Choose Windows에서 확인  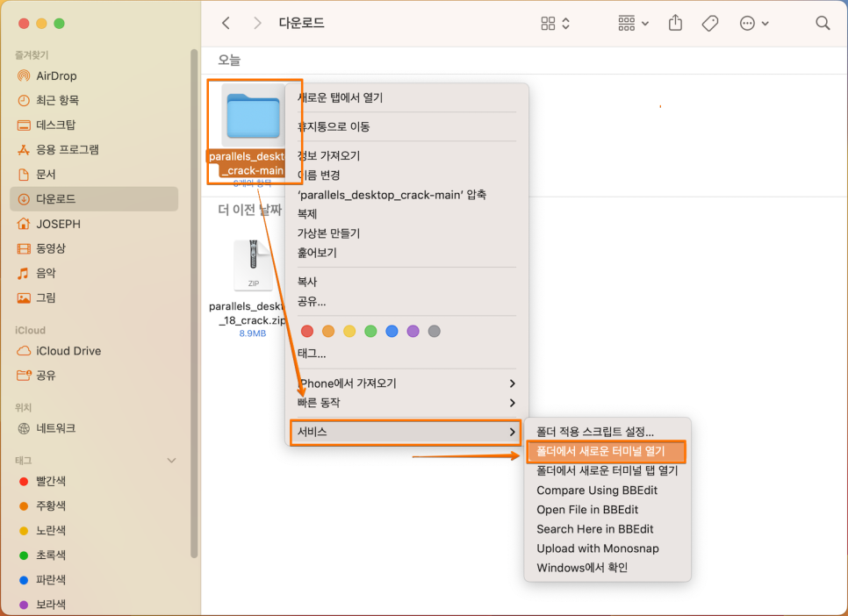click(607, 568)
